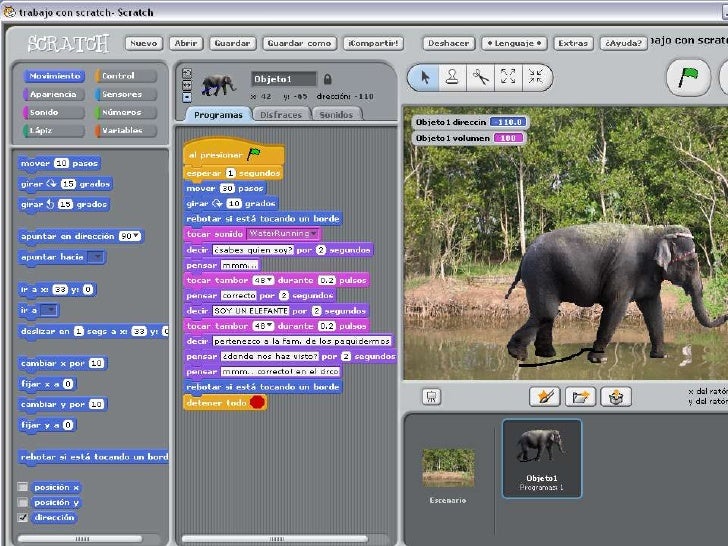728x546 pixels.
Task: Select the Objeto1 sprite thumbnail
Action: click(541, 459)
